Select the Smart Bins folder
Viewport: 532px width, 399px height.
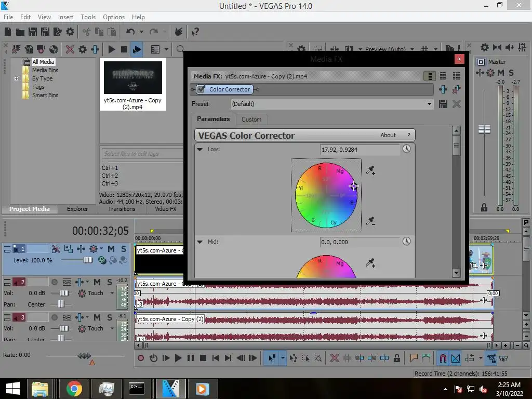(x=45, y=96)
